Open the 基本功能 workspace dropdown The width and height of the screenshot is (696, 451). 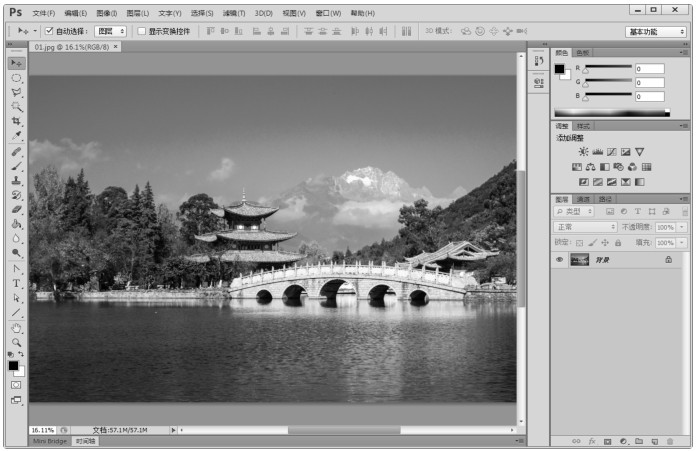coord(656,31)
